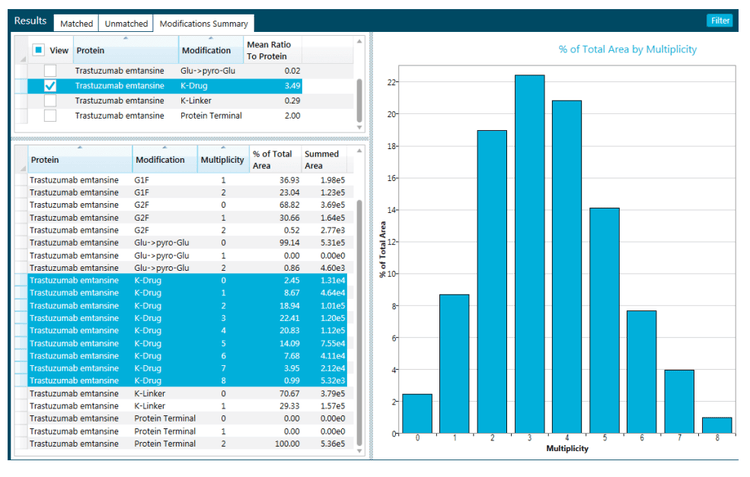750x477 pixels.
Task: Check the K-Linker View checkbox
Action: [x=50, y=101]
